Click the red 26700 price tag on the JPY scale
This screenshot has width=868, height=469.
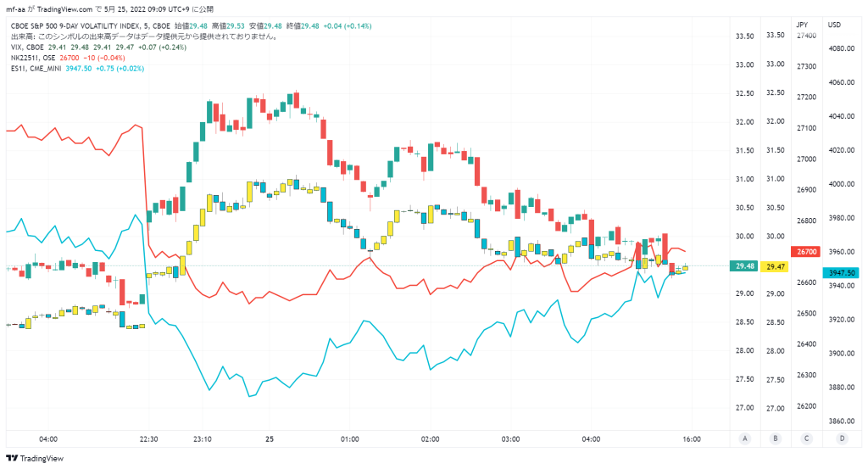[806, 251]
